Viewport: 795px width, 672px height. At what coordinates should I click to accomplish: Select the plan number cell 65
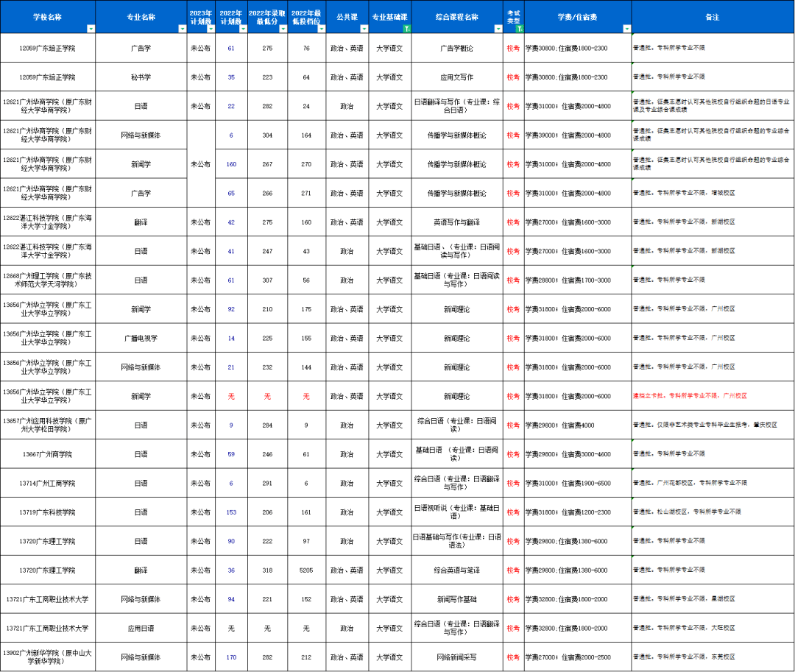(231, 193)
